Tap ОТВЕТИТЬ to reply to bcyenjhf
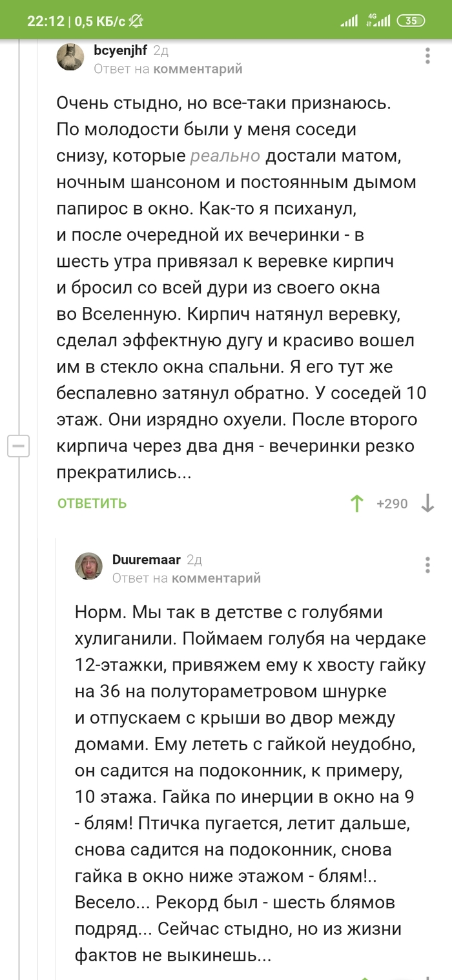 click(92, 503)
